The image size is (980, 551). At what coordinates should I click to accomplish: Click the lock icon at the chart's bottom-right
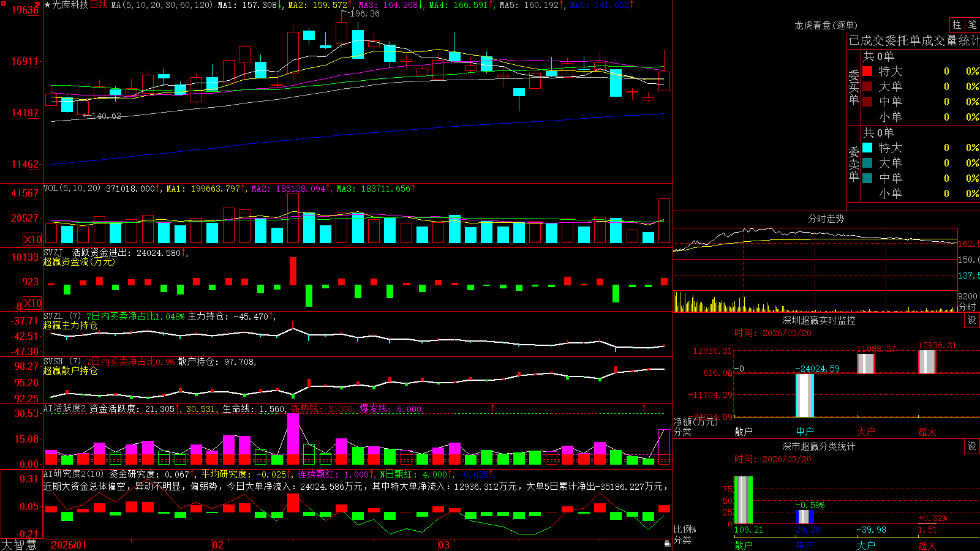point(667,544)
